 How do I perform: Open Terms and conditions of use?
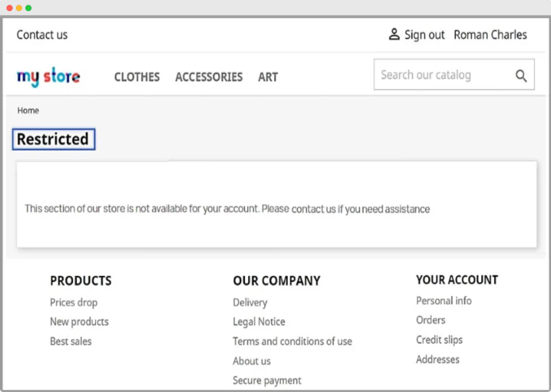(292, 341)
